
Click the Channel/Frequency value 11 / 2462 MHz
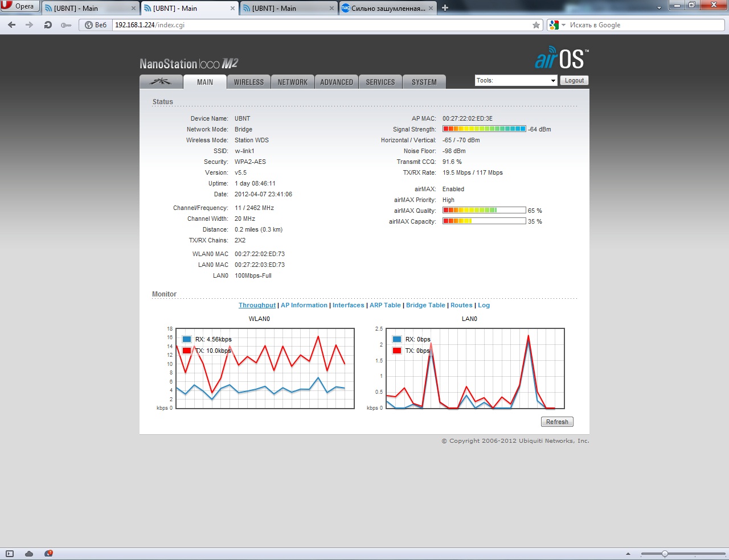click(x=254, y=208)
